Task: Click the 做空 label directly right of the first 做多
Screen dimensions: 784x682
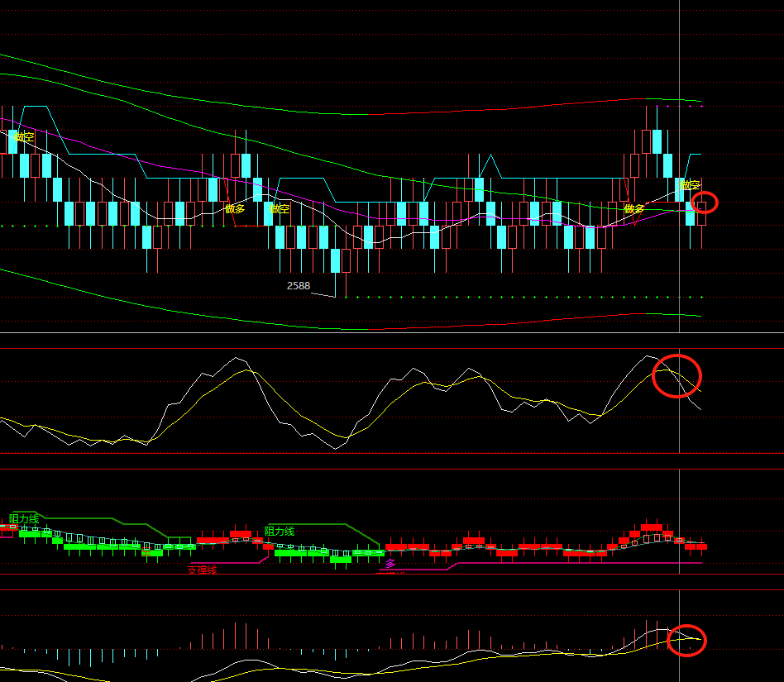Action: pos(280,209)
